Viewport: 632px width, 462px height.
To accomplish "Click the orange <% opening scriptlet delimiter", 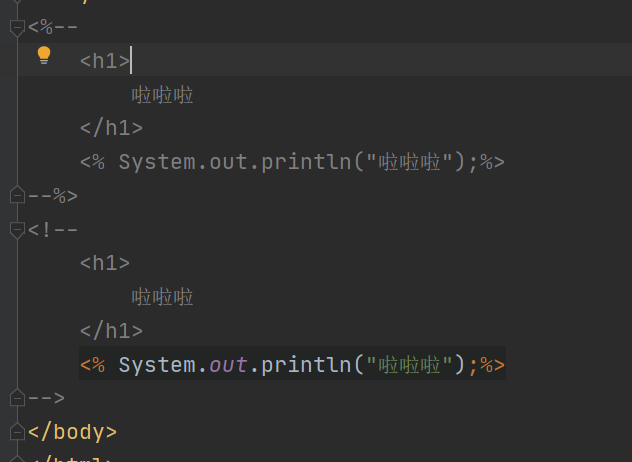I will pyautogui.click(x=92, y=365).
